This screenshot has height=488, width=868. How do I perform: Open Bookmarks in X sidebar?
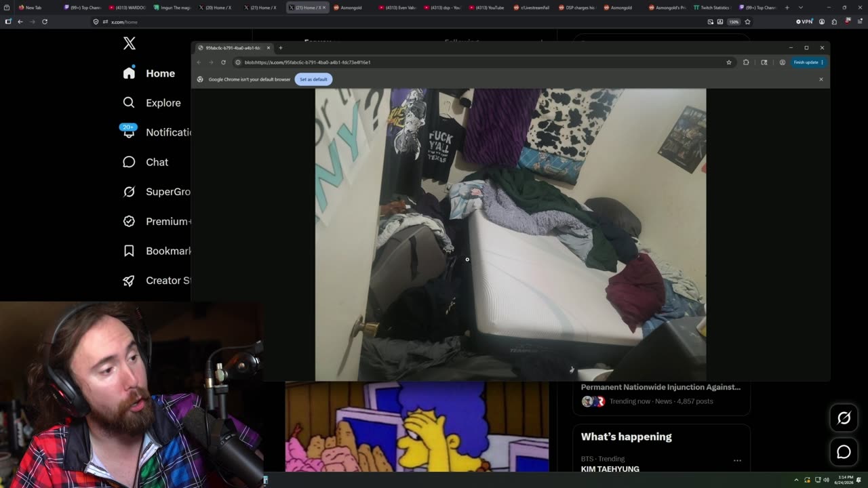[x=157, y=251]
